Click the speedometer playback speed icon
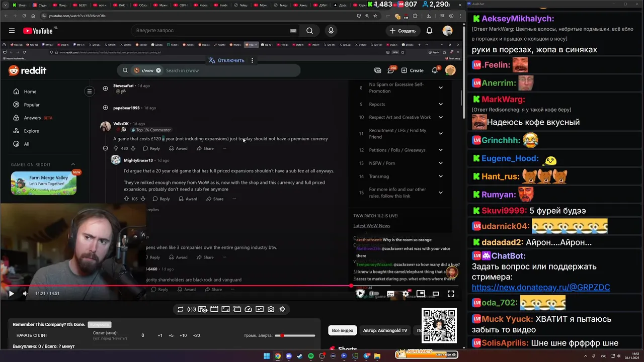This screenshot has width=644, height=362. [248, 309]
